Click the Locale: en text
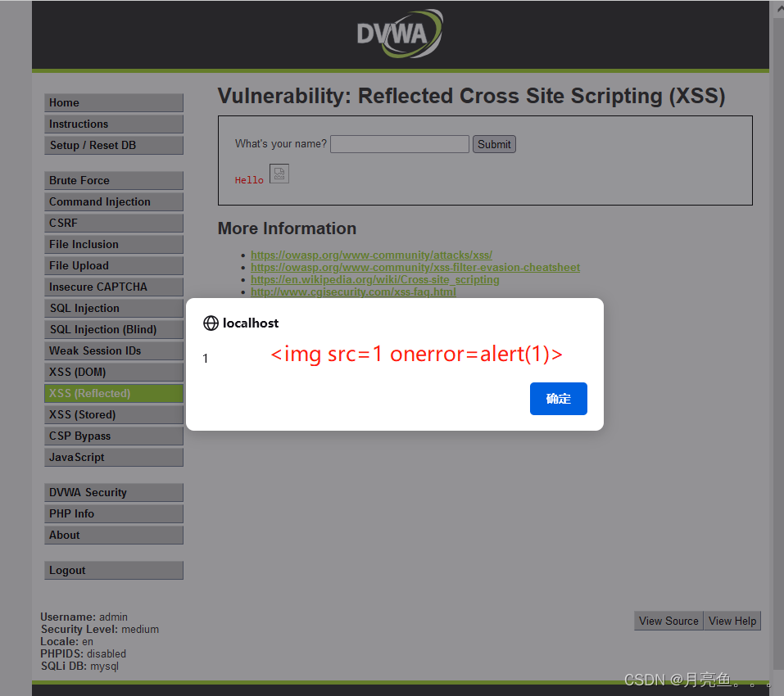 (x=67, y=641)
